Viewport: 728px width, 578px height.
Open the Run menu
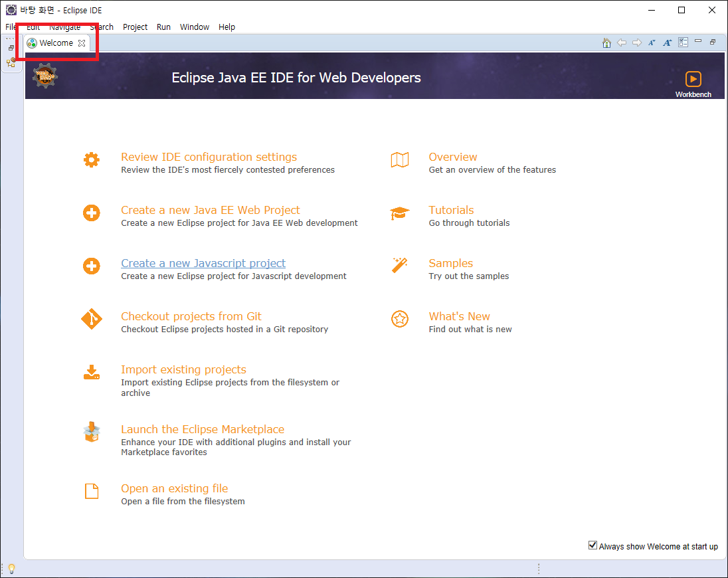(x=163, y=27)
